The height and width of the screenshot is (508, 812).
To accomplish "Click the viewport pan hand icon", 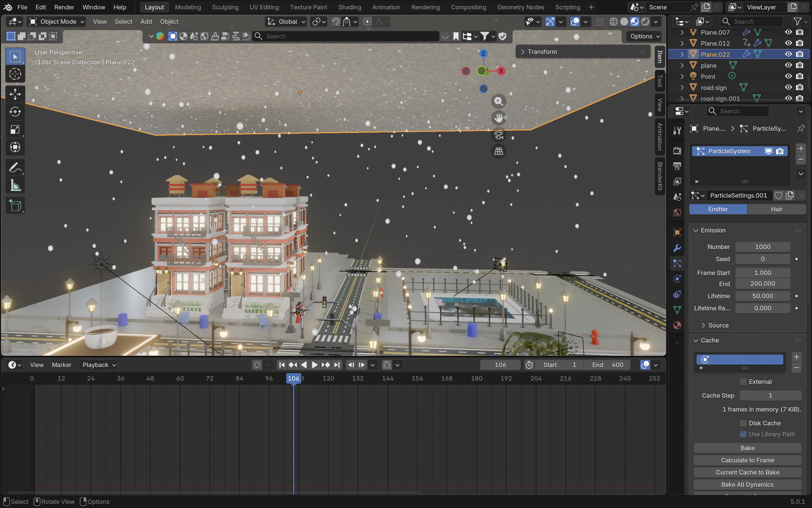I will pos(499,118).
